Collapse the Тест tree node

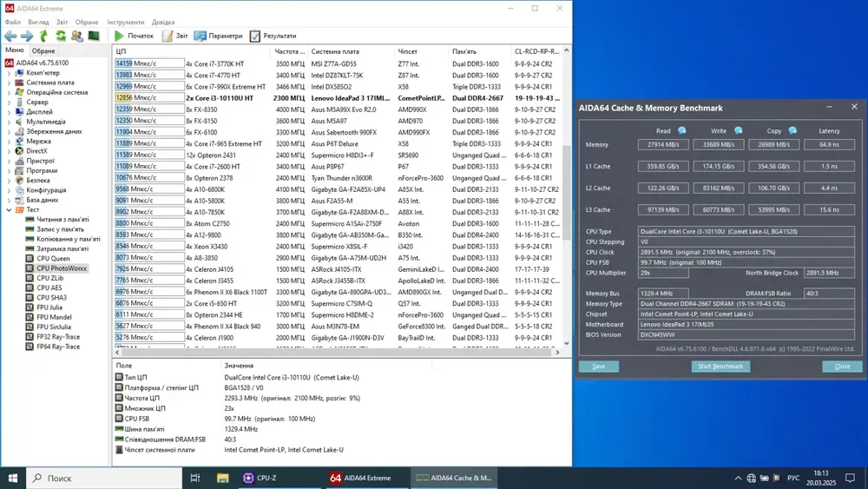click(x=9, y=209)
